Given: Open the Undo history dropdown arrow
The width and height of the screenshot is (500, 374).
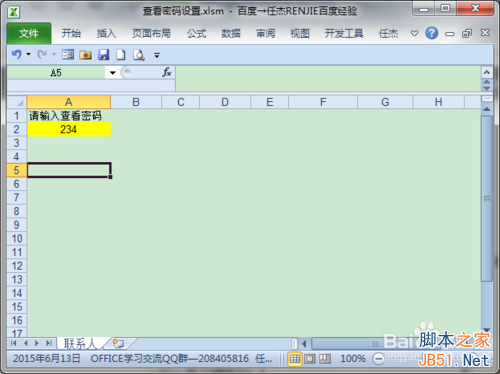Looking at the screenshot, I should (28, 54).
